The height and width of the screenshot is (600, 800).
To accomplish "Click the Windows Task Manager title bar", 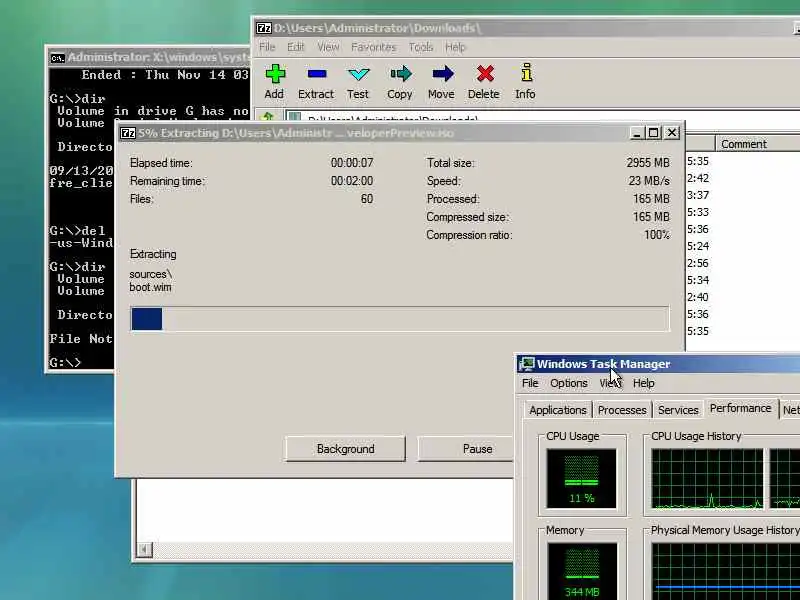I will click(x=658, y=364).
